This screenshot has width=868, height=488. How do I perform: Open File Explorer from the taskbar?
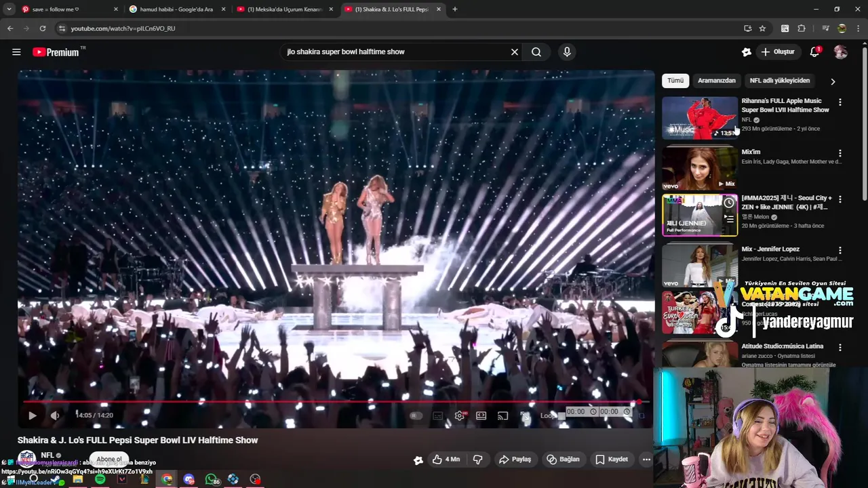(x=78, y=480)
